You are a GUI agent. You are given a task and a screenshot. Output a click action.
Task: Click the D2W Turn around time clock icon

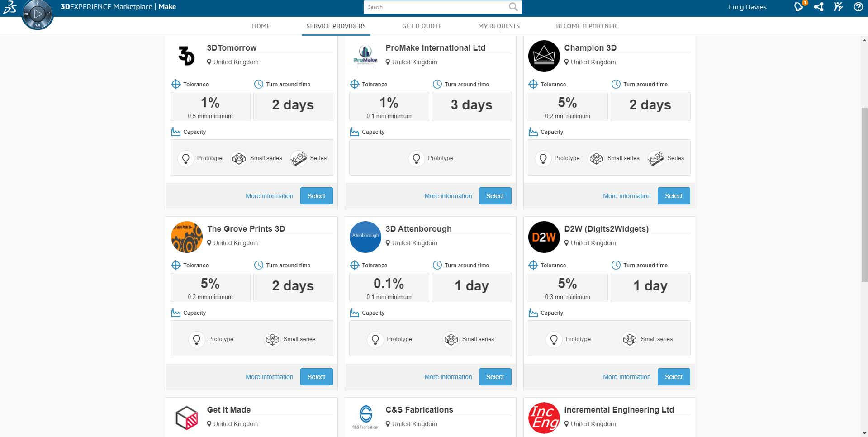(x=616, y=265)
